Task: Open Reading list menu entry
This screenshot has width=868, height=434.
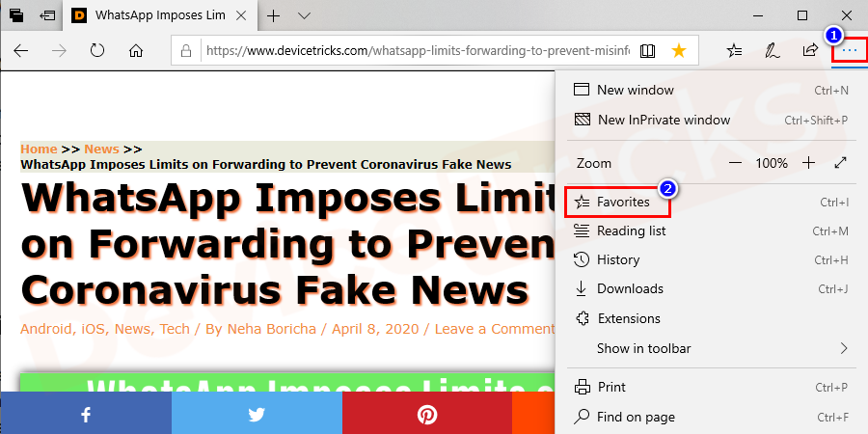Action: point(712,231)
